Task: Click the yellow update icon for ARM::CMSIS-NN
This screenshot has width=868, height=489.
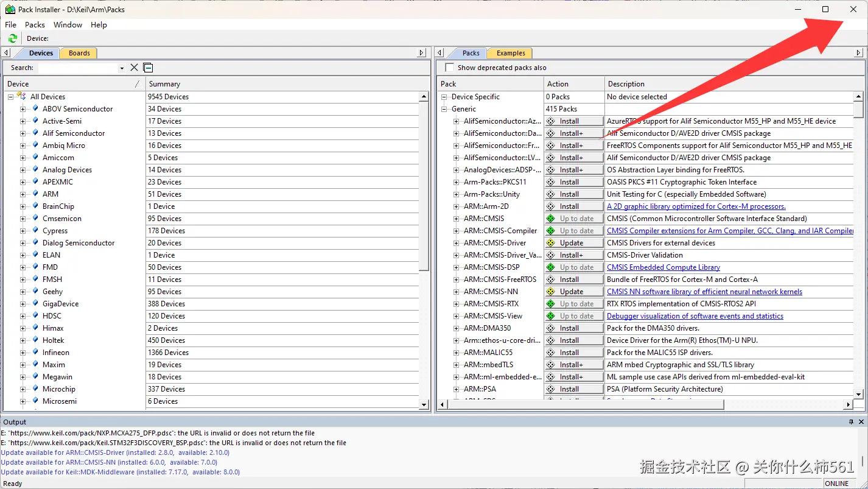Action: (x=551, y=292)
